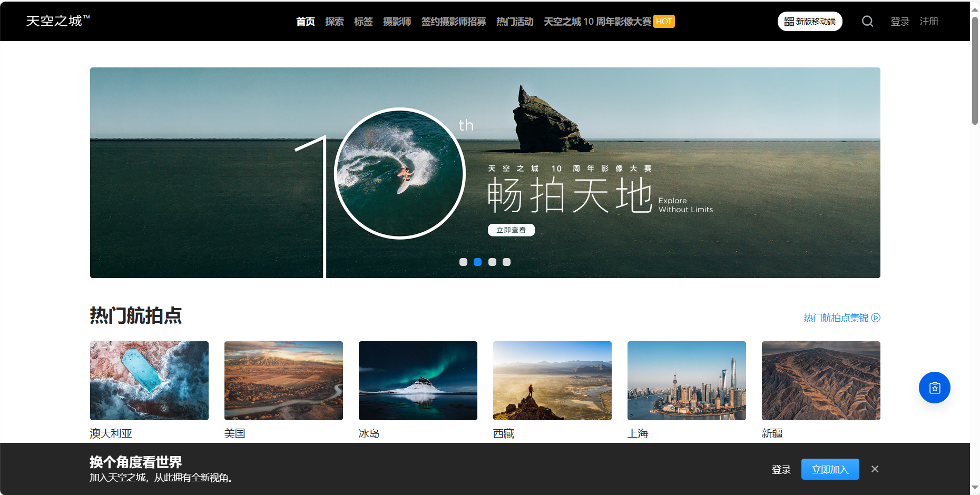Go to 标签 in navigation
Image resolution: width=980 pixels, height=495 pixels.
coord(363,22)
